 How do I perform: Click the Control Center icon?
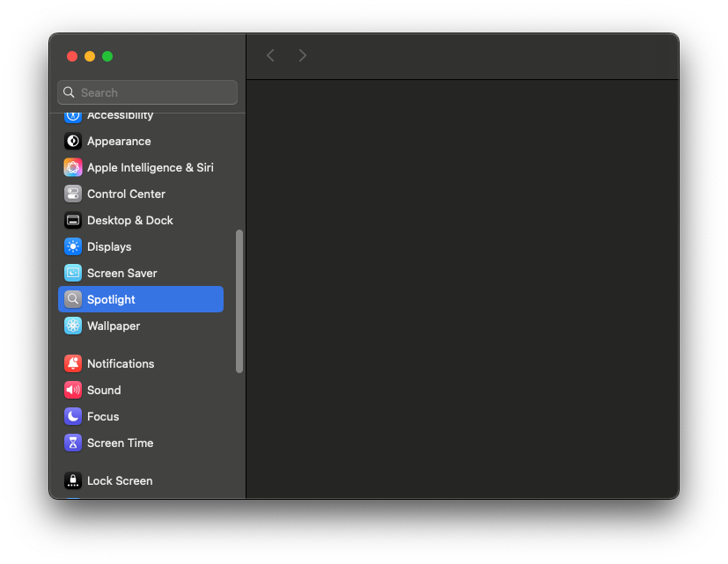coord(73,194)
